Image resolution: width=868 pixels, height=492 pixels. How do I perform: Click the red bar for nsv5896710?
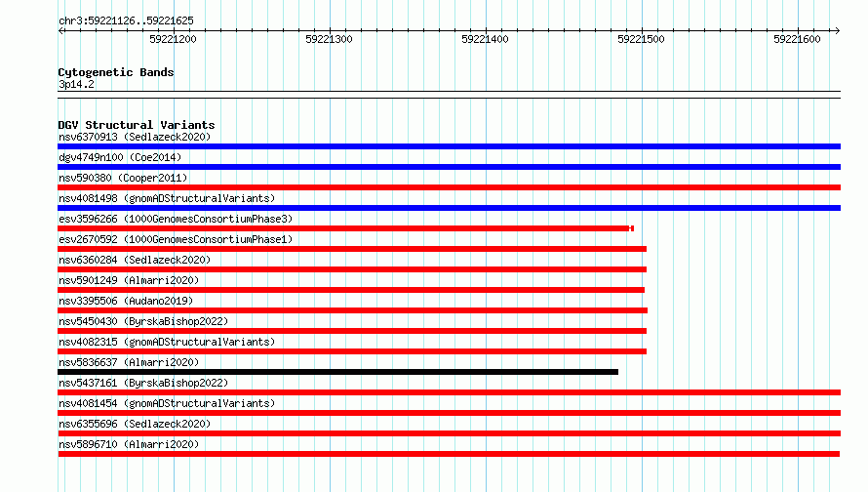pyautogui.click(x=449, y=454)
